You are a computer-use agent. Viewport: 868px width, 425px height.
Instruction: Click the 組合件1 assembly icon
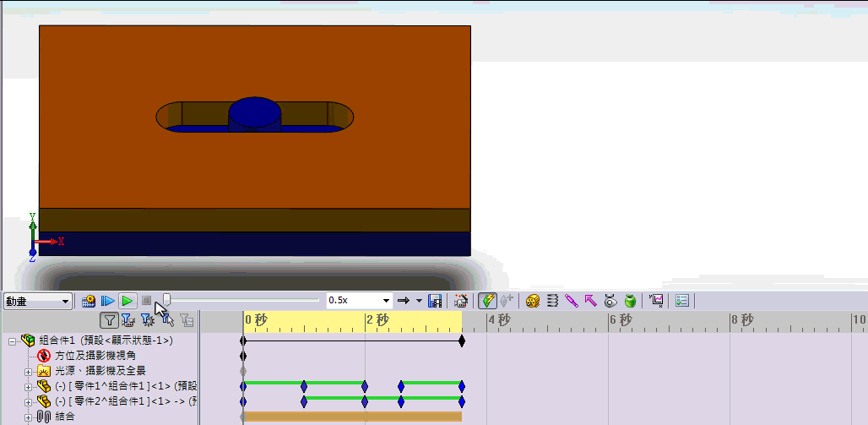pyautogui.click(x=28, y=341)
